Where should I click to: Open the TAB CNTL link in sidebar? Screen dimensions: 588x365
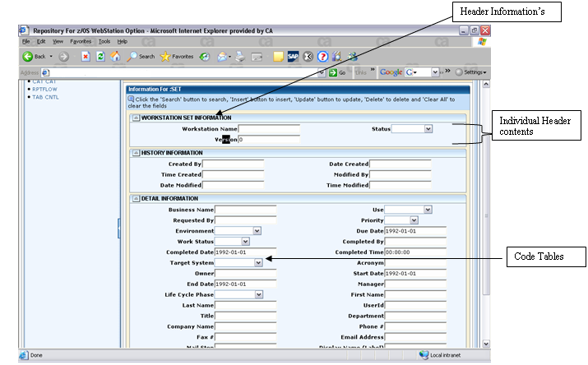point(45,97)
